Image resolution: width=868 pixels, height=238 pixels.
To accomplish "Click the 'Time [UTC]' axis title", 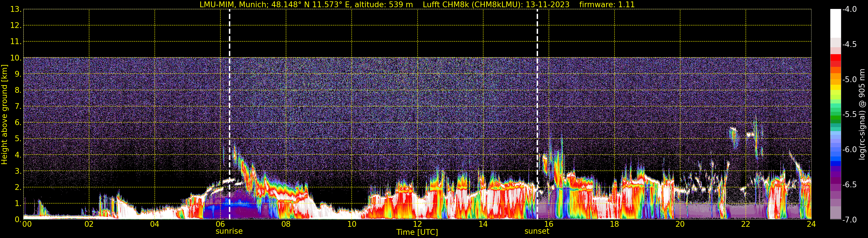I will point(417,232).
